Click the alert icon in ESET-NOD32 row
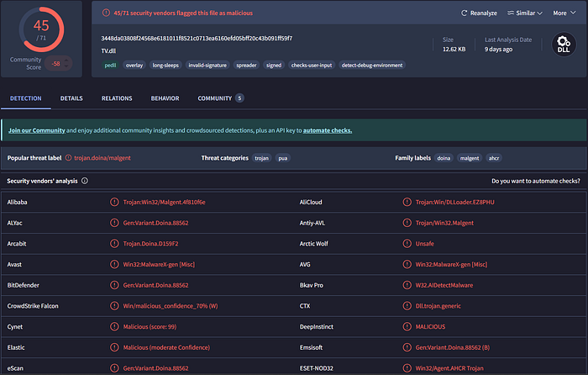Screen dimensions: 588x375 coord(407,368)
